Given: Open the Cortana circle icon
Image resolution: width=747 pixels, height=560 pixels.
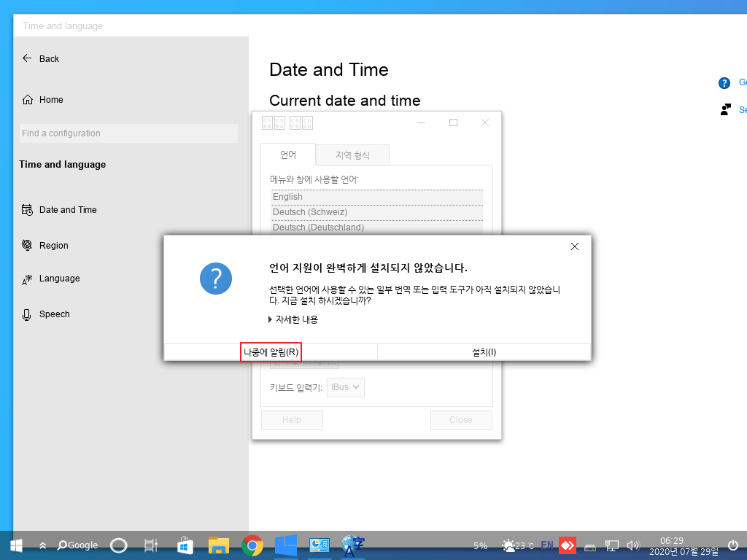Looking at the screenshot, I should pos(119,545).
